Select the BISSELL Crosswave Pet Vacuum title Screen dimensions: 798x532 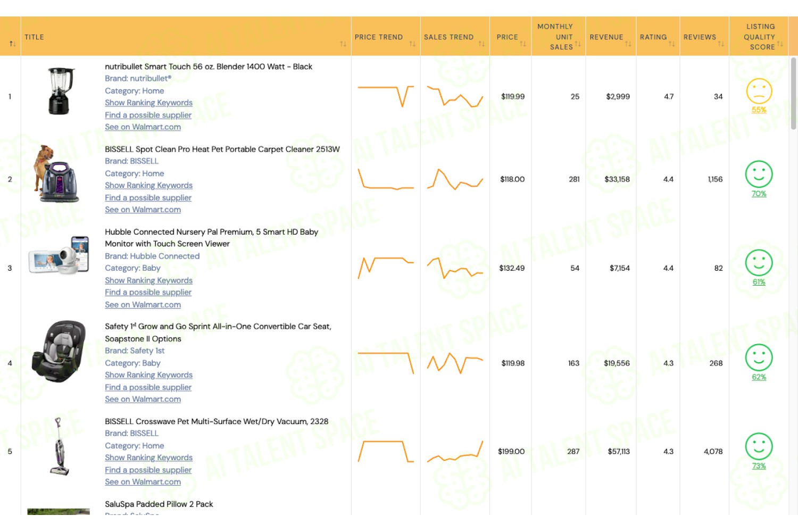(x=217, y=421)
